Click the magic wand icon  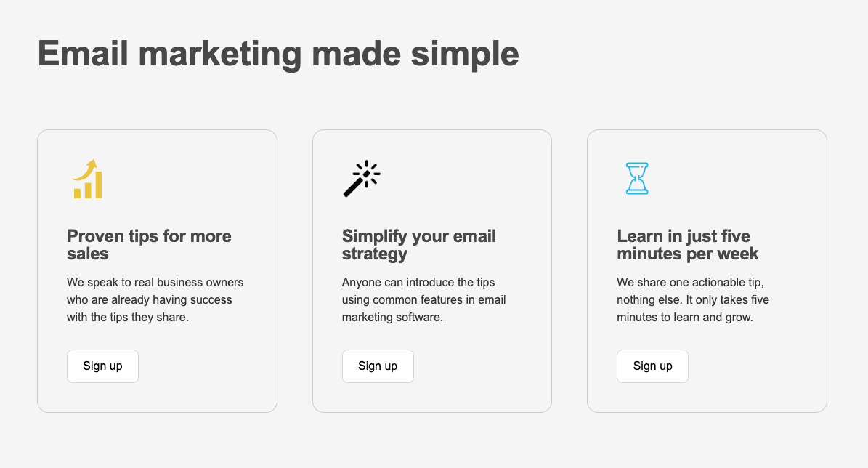pos(362,179)
